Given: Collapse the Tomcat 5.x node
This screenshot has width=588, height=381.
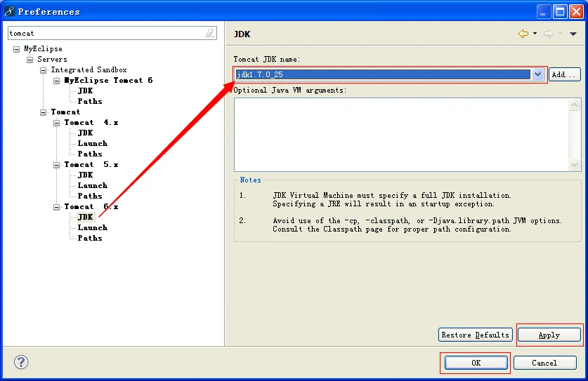Looking at the screenshot, I should (57, 165).
